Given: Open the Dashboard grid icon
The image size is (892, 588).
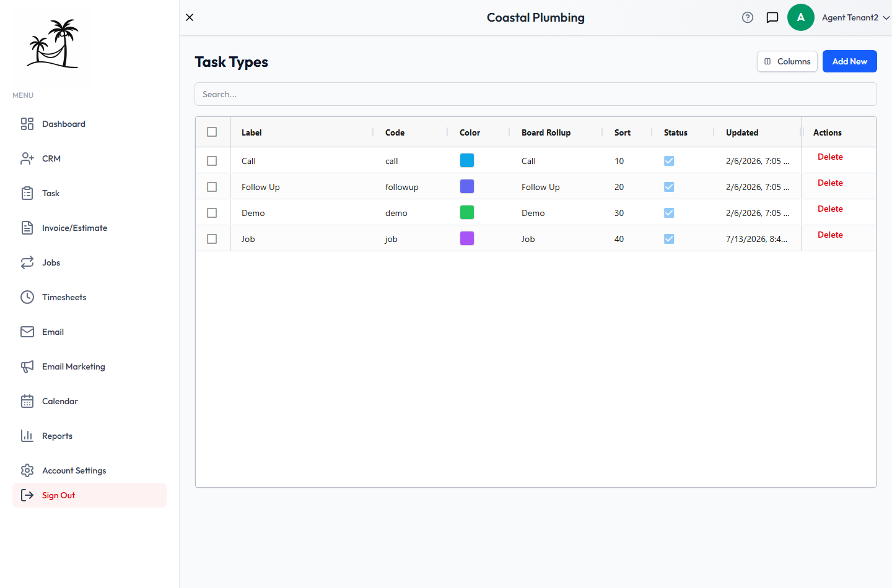Looking at the screenshot, I should coord(27,124).
